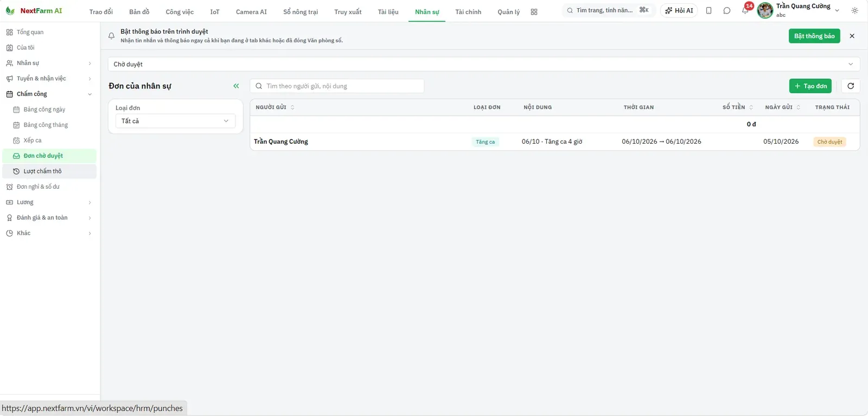Open Bảng công tháng
The image size is (868, 416).
[49, 125]
